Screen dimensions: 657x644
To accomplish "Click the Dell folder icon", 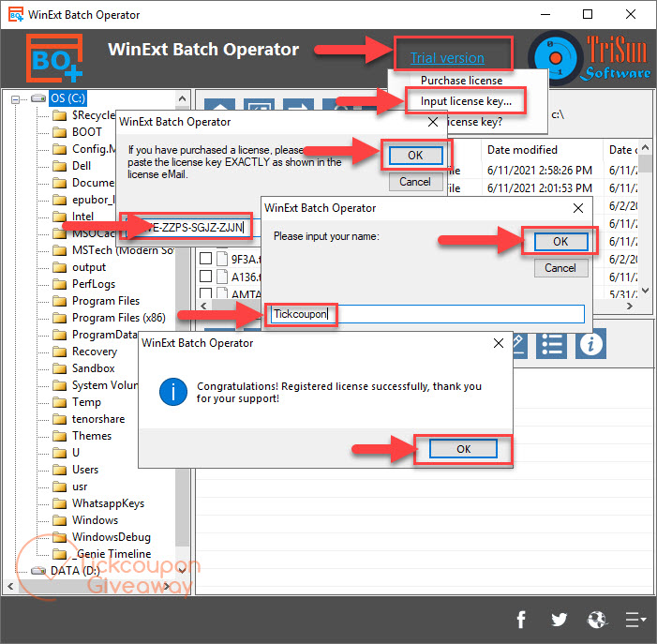I will (59, 166).
